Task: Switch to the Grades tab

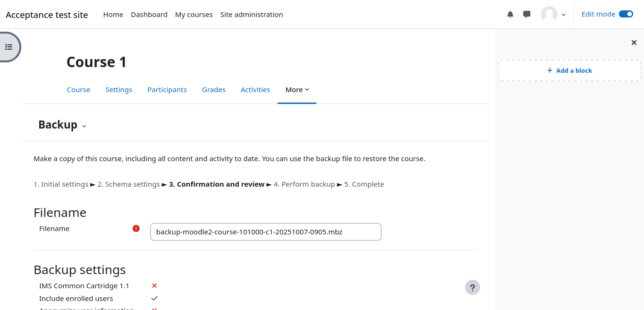Action: tap(213, 90)
